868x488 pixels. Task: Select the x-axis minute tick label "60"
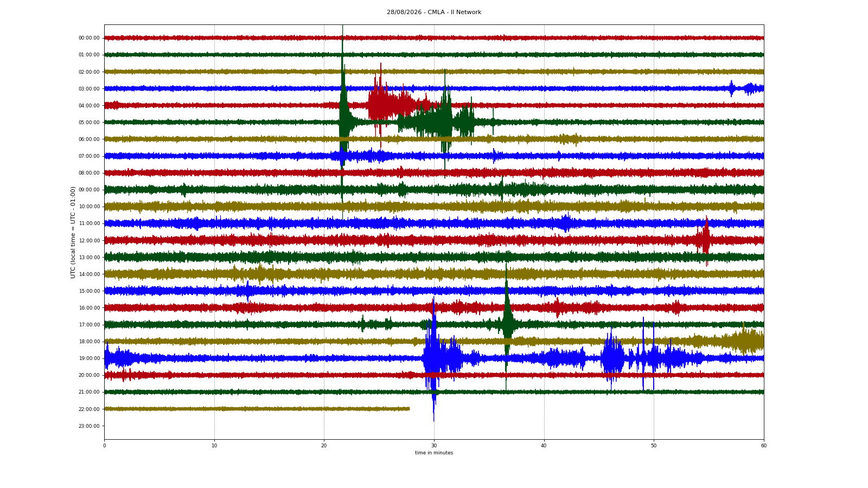764,446
